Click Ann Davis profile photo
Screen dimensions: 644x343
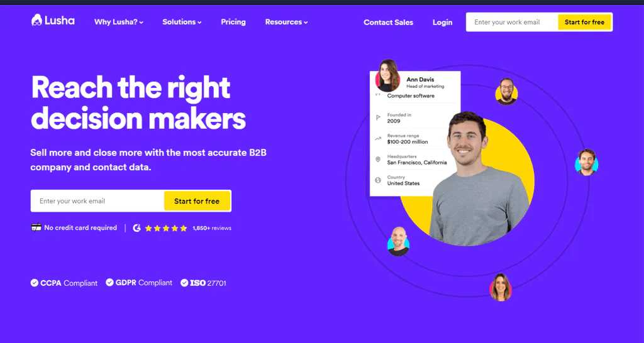(x=387, y=76)
